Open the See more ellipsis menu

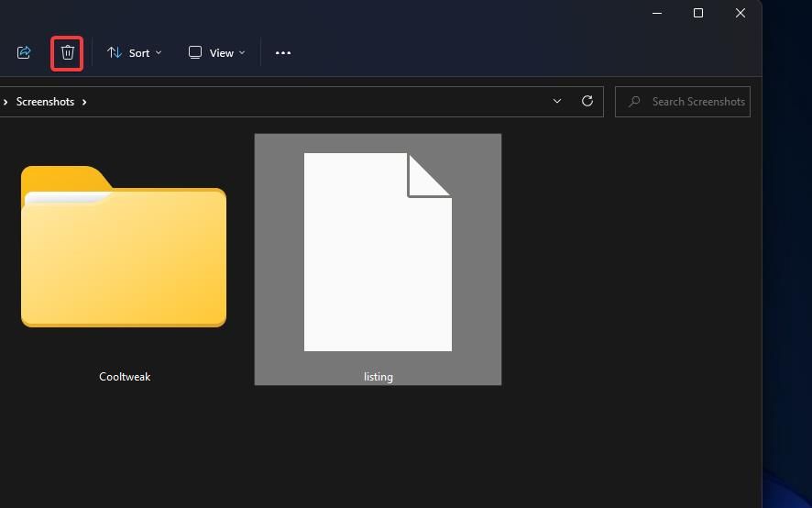(283, 53)
